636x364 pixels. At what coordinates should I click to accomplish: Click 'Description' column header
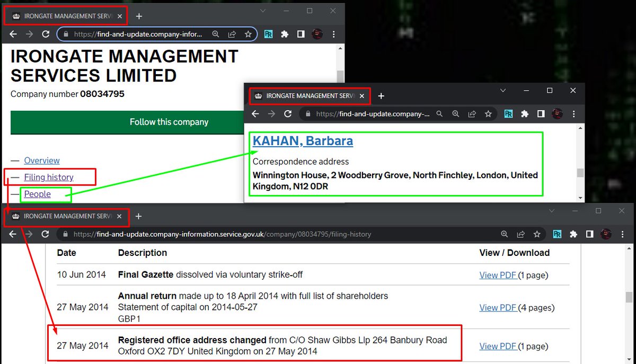143,253
